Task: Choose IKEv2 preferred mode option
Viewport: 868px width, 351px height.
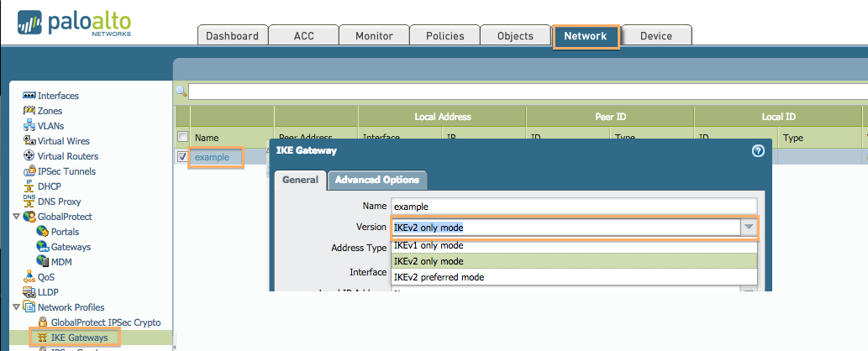Action: pos(439,277)
